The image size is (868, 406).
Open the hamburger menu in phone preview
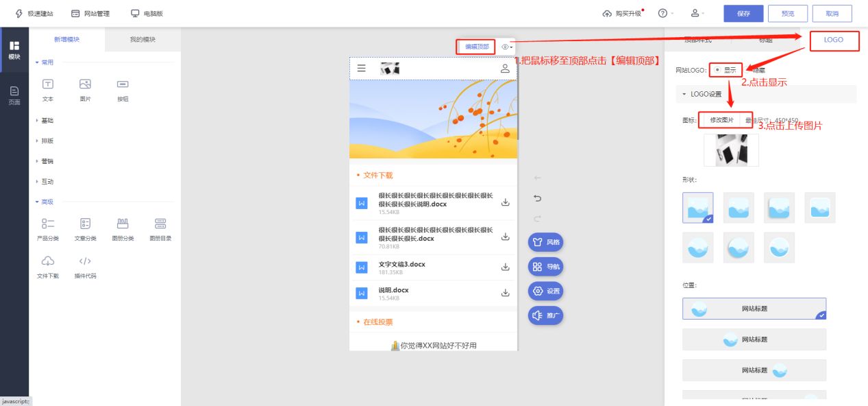(362, 69)
